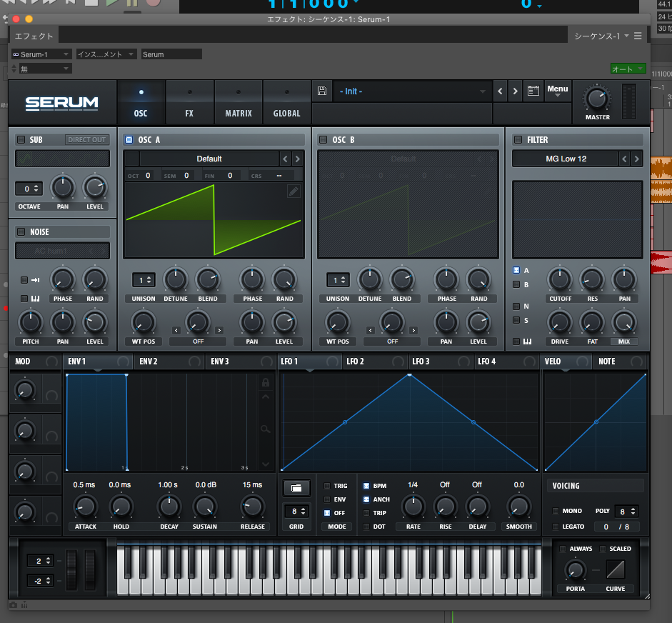Viewport: 672px width, 623px height.
Task: Disable OSC A power toggle
Action: [x=129, y=139]
